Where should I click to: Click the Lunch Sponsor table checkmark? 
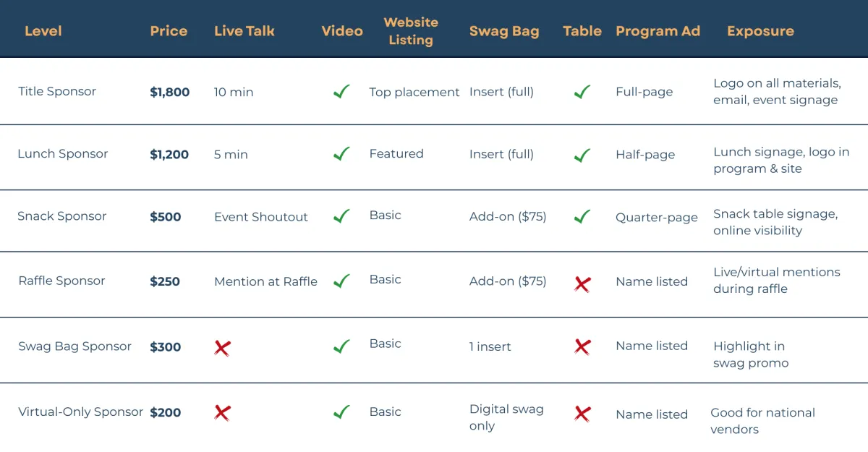pos(582,154)
